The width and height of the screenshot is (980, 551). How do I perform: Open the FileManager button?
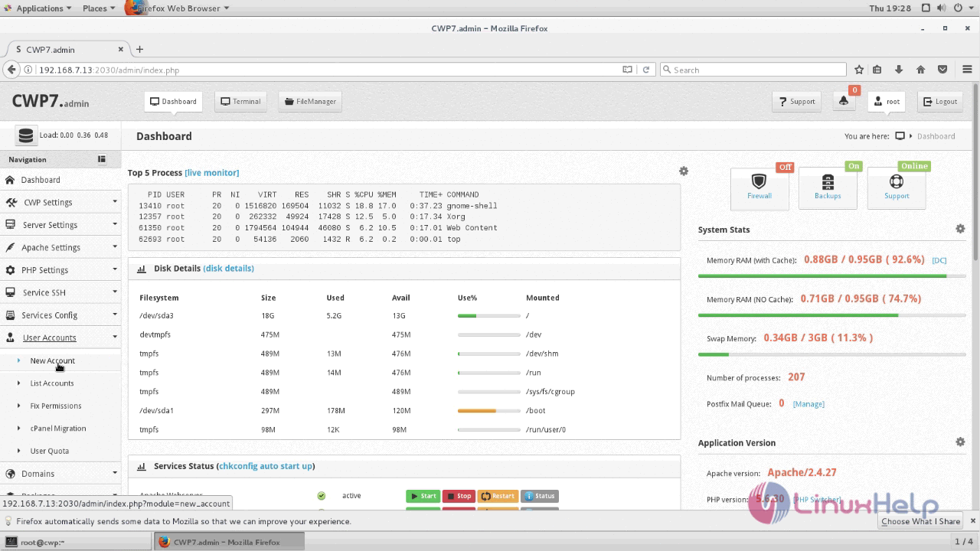[310, 101]
